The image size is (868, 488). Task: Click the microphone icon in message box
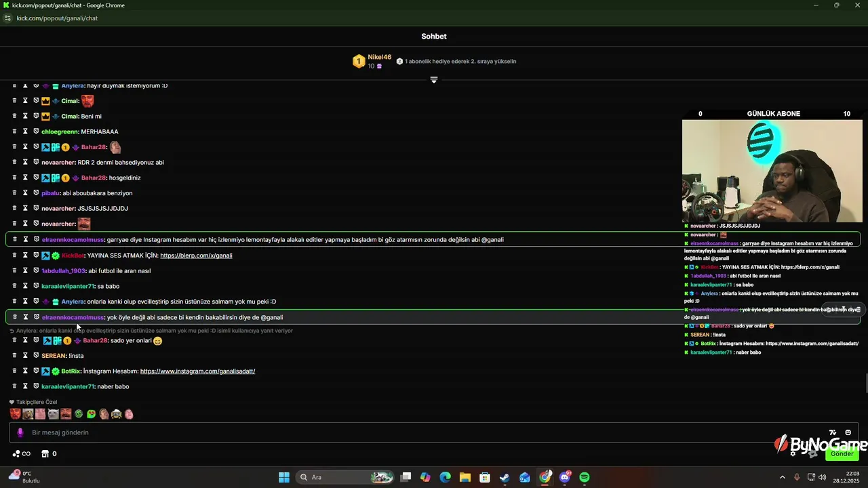pyautogui.click(x=20, y=432)
